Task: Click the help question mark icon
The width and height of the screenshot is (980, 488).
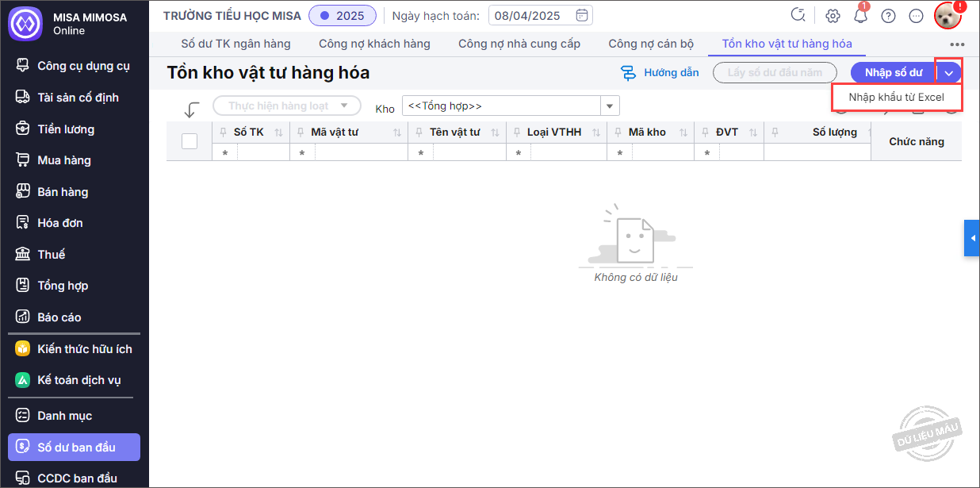Action: point(888,16)
